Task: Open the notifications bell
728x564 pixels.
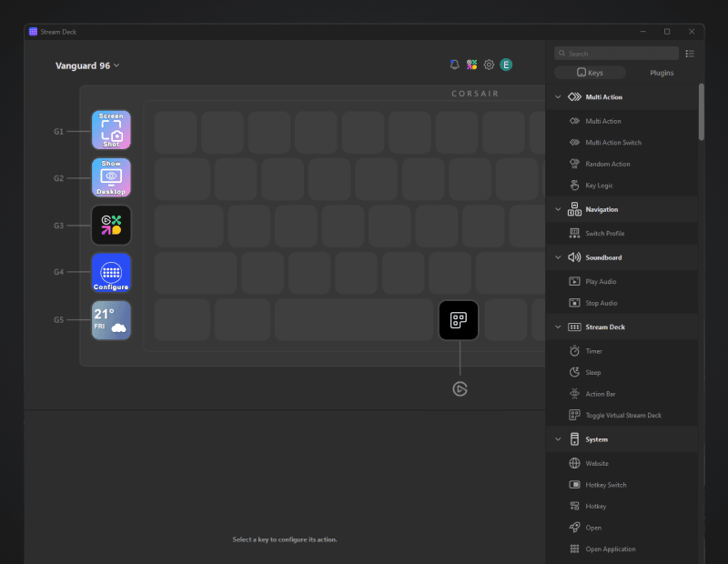Action: 454,65
